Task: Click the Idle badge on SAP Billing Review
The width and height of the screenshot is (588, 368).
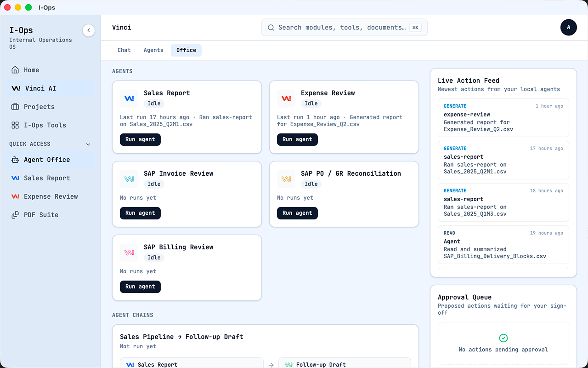Action: click(x=154, y=258)
